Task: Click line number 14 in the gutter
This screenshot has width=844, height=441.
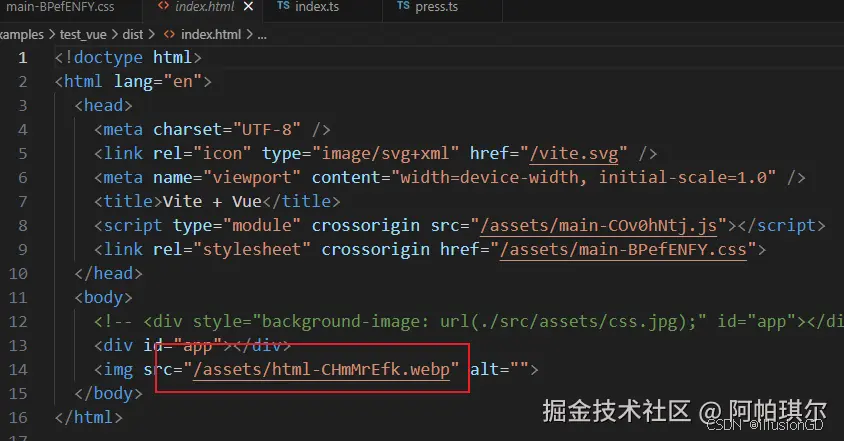Action: tap(18, 370)
